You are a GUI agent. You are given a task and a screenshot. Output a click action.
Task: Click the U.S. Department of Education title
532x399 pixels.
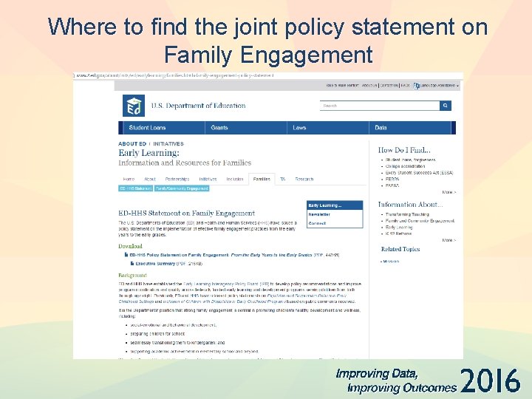pos(198,106)
